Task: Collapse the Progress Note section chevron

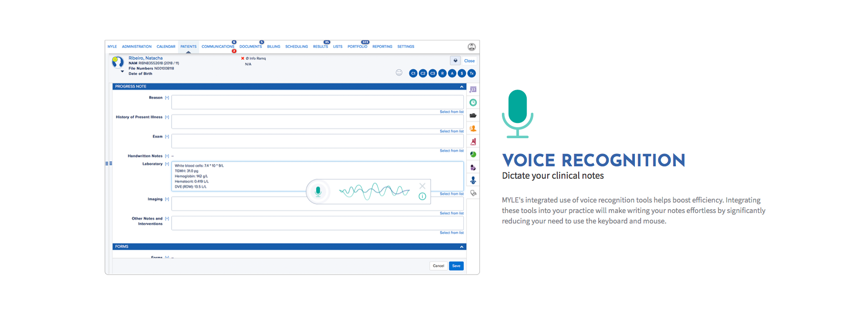Action: [x=461, y=87]
